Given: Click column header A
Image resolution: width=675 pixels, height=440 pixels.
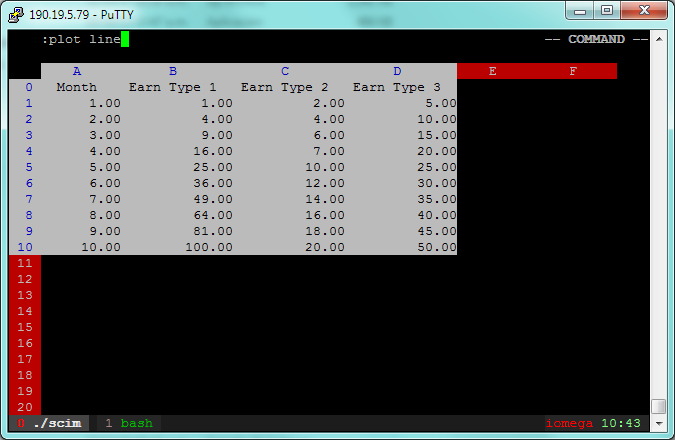Looking at the screenshot, I should tap(77, 71).
